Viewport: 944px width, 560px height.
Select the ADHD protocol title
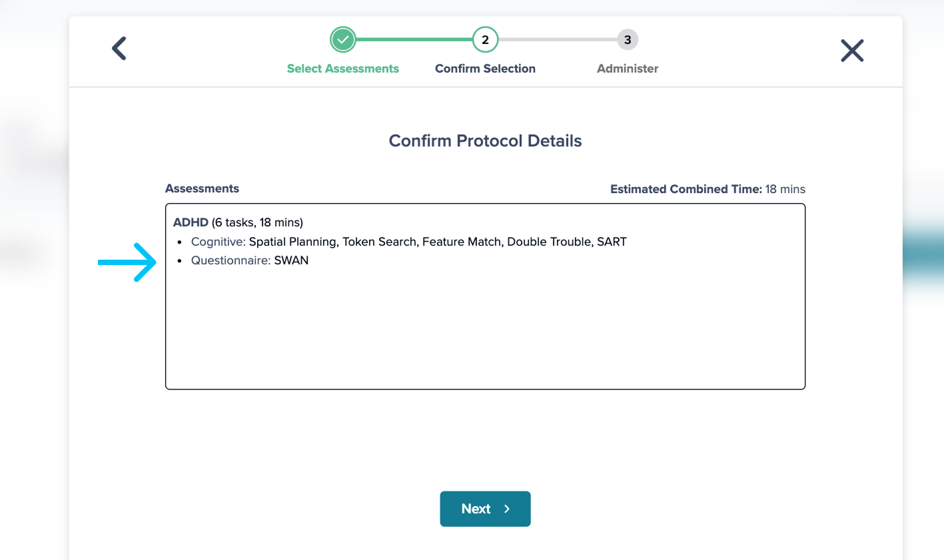point(191,222)
